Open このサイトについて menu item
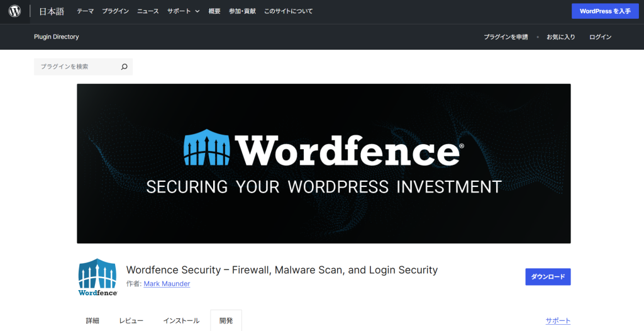Viewport: 644px width, 331px height. 288,11
